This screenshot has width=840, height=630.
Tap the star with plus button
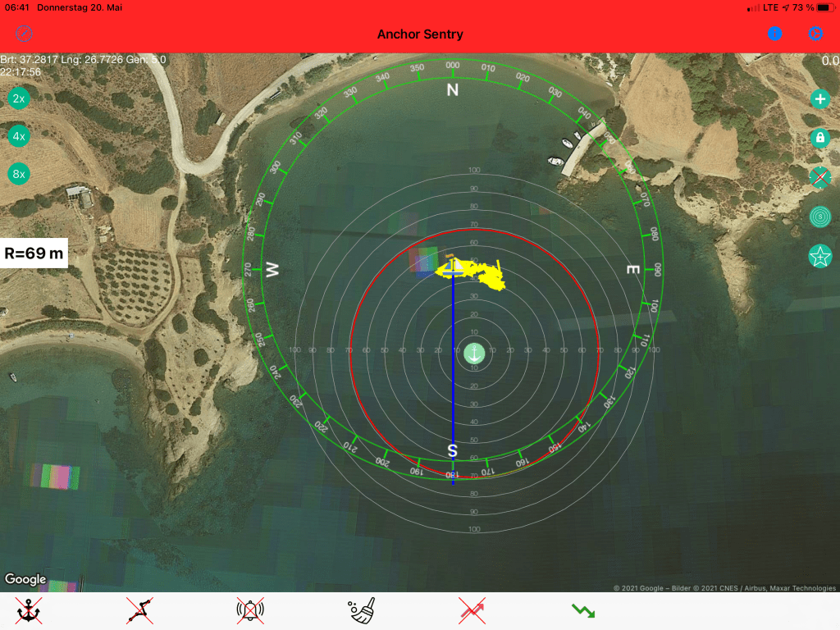(819, 257)
